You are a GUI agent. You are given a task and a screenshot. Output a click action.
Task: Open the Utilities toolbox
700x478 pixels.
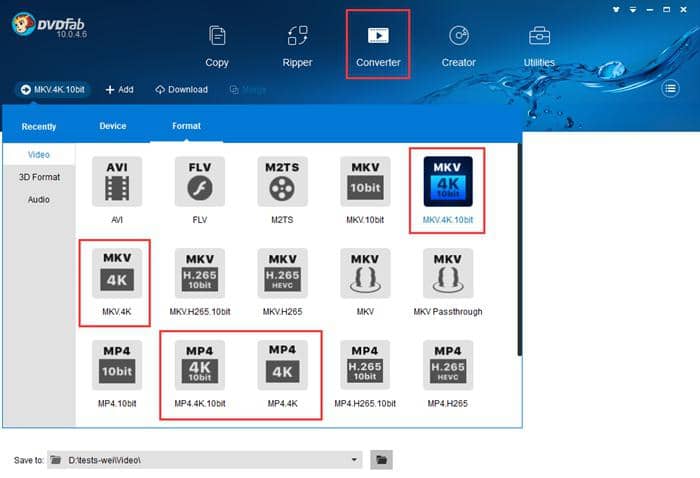(539, 46)
